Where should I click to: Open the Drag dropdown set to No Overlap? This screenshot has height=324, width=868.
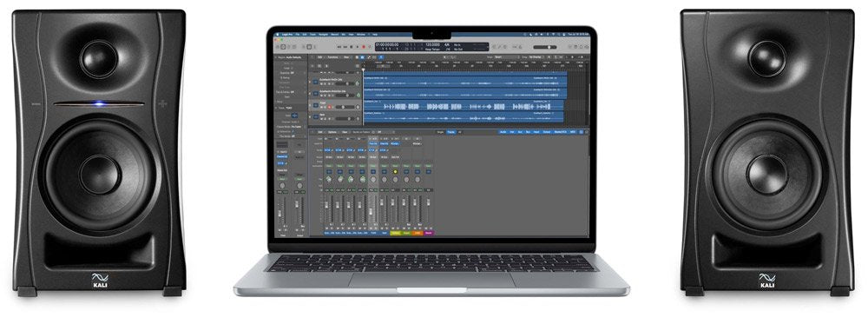click(537, 57)
